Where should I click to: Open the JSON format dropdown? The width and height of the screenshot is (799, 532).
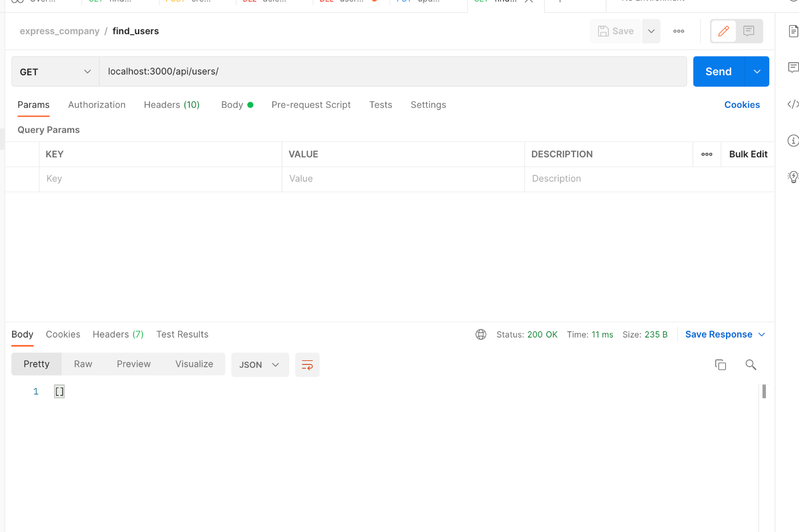coord(260,365)
